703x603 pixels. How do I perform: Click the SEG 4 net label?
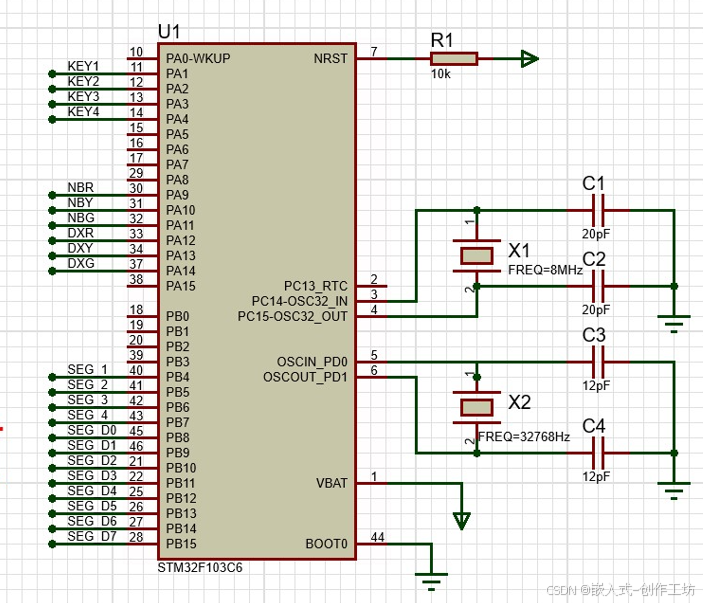(x=87, y=415)
